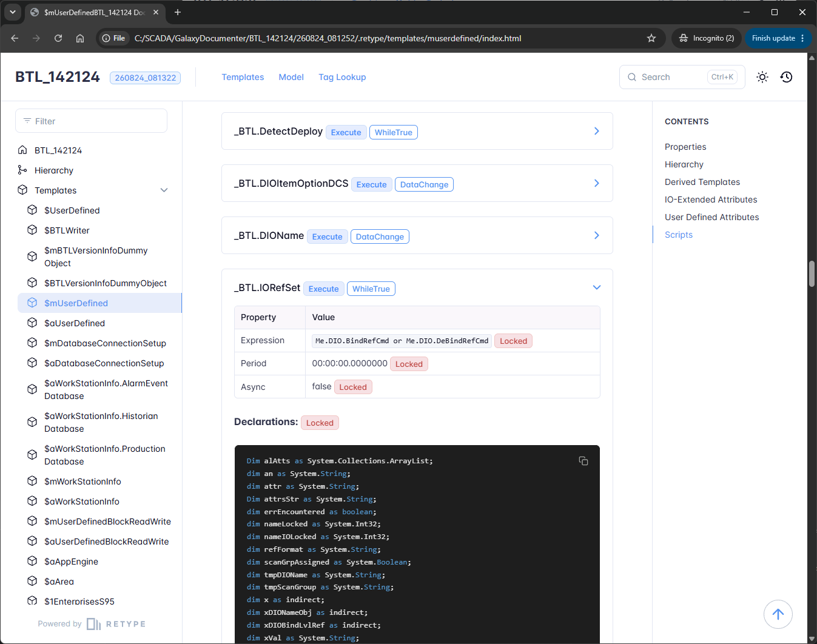
Task: Click the cube icon next to $aArea
Action: (x=32, y=581)
